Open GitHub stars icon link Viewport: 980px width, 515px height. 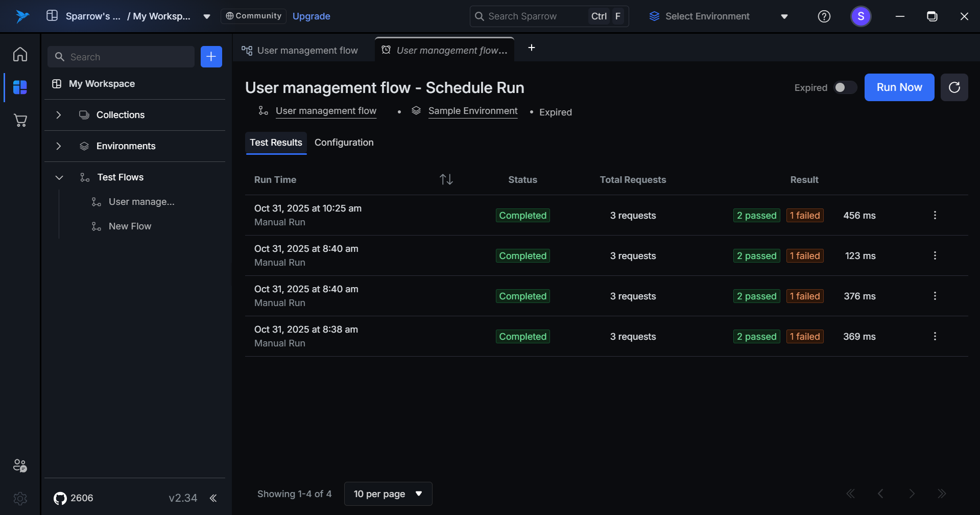(x=60, y=498)
